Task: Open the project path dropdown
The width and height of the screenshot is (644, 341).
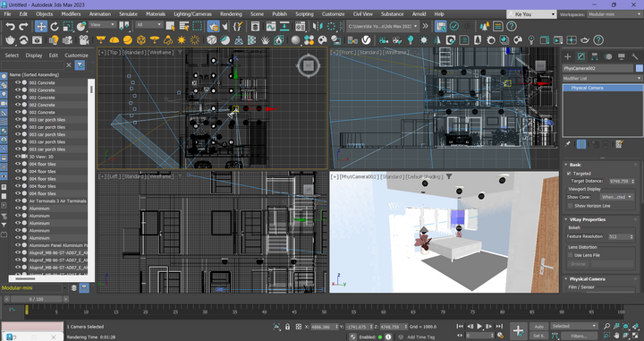Action: coord(383,26)
